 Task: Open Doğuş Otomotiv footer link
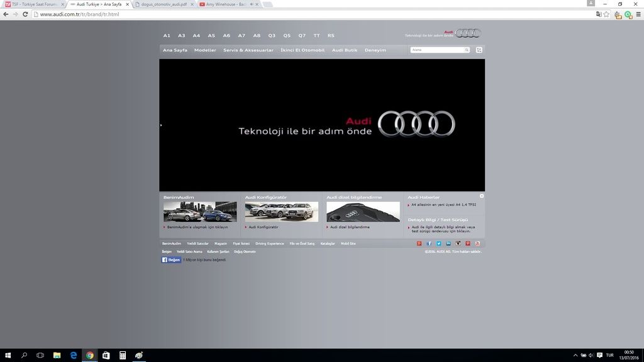(x=245, y=251)
